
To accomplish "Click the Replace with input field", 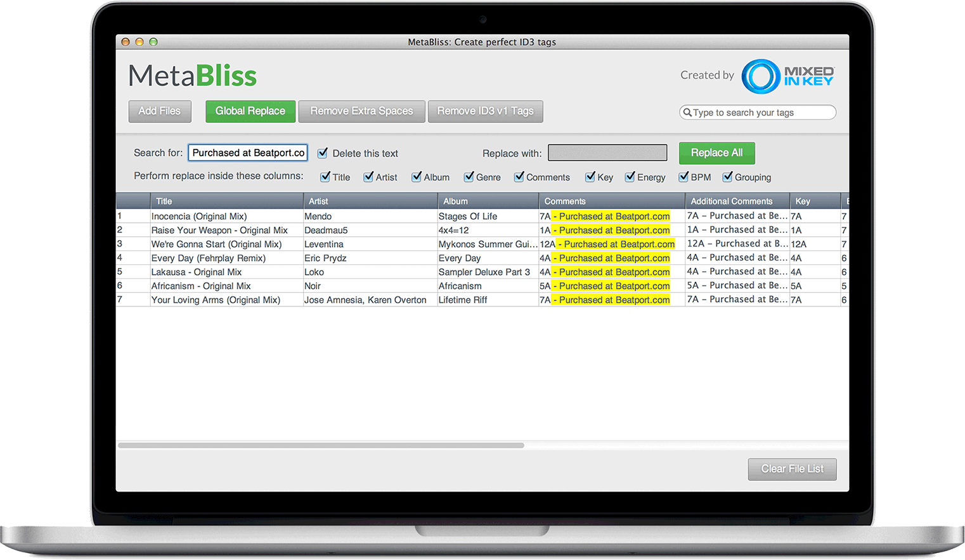I will [x=607, y=153].
